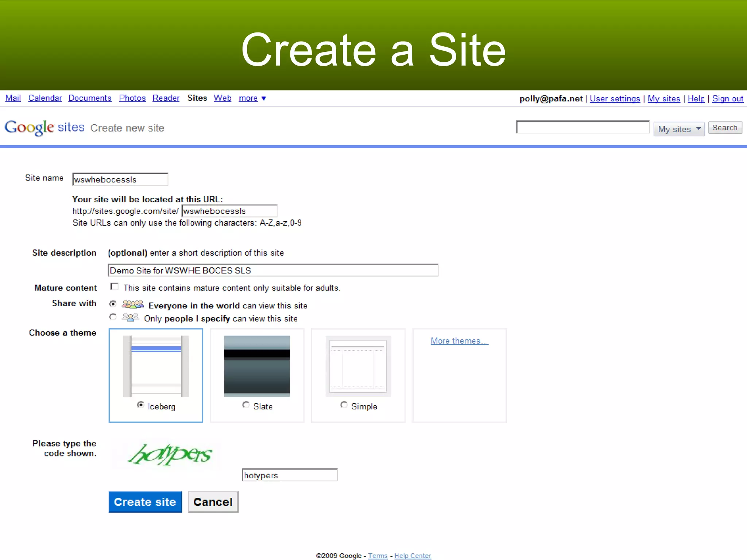The width and height of the screenshot is (747, 560).
Task: Open the Terms link in footer
Action: point(378,556)
